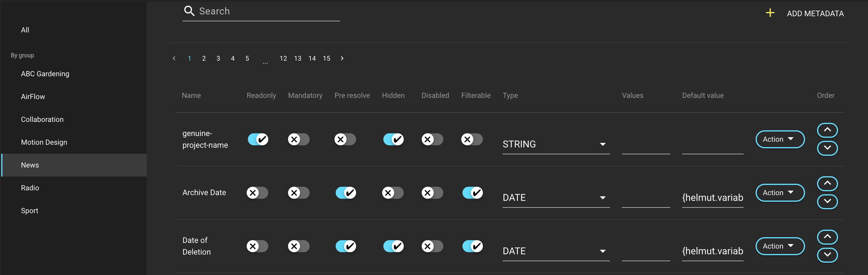Move Archive Date down in order
This screenshot has height=275, width=868.
827,201
